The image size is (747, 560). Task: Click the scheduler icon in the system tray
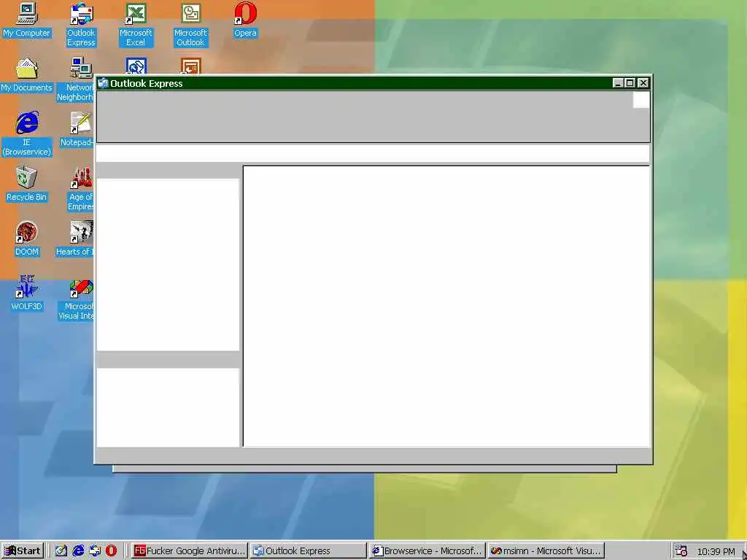(x=681, y=551)
